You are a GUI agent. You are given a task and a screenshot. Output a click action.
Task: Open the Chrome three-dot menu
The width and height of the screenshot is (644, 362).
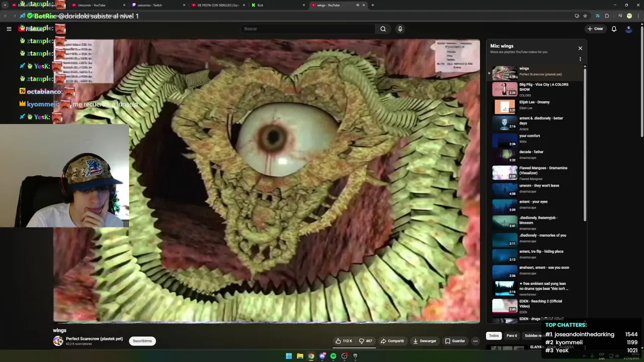click(638, 16)
